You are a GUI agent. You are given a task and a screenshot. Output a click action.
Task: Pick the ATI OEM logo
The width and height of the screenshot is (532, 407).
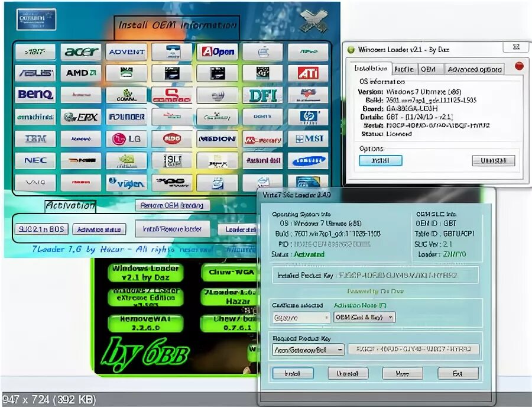308,73
